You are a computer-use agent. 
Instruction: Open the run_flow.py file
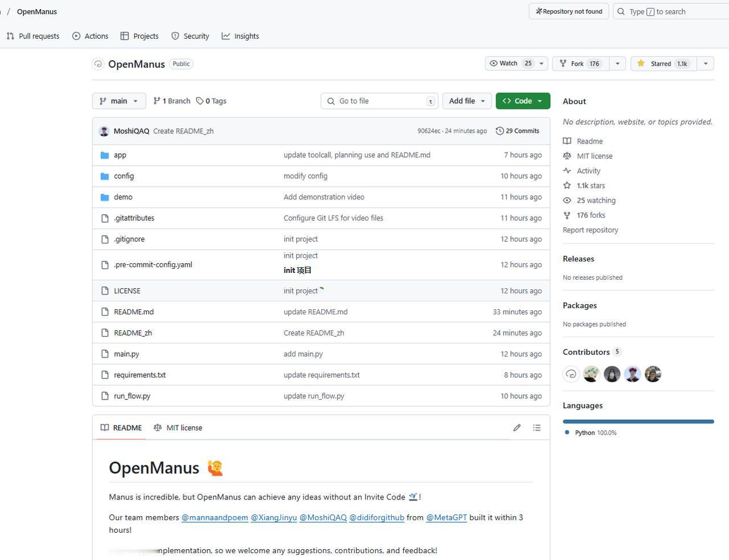tap(132, 396)
